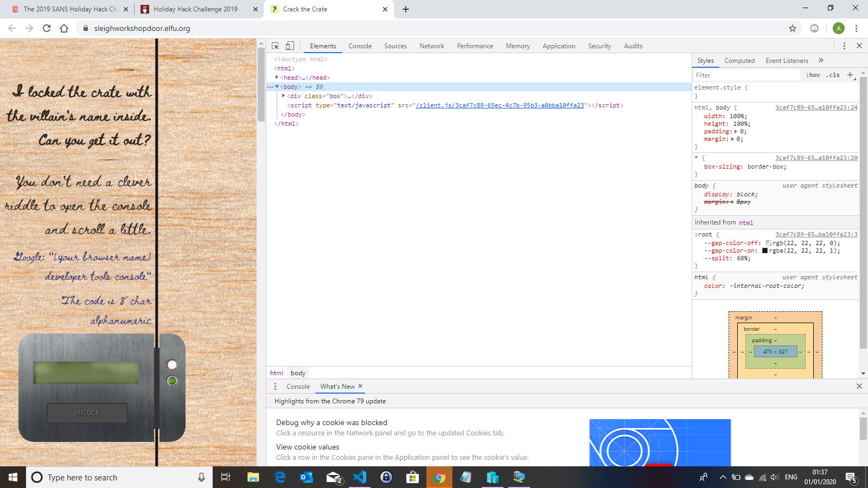Viewport: 868px width, 488px height.
Task: Open the taskbar Mail app
Action: tap(334, 477)
